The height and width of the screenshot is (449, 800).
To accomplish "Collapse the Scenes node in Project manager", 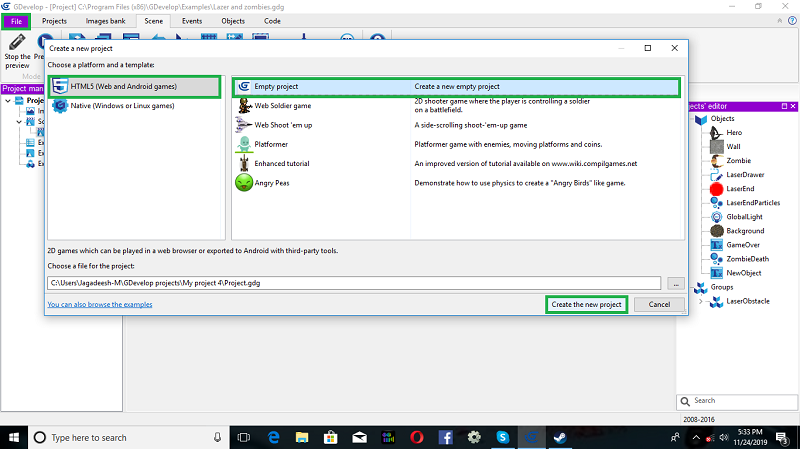I will (x=19, y=121).
